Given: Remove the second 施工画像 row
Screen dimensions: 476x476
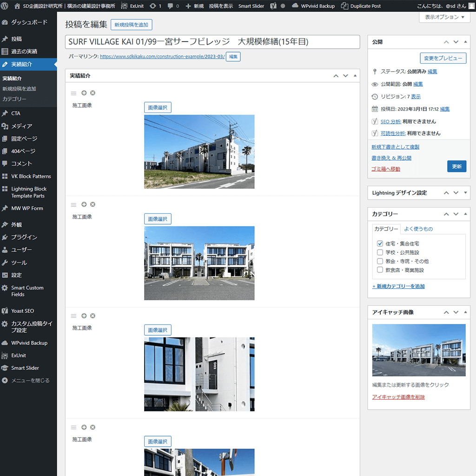Looking at the screenshot, I should (x=93, y=205).
